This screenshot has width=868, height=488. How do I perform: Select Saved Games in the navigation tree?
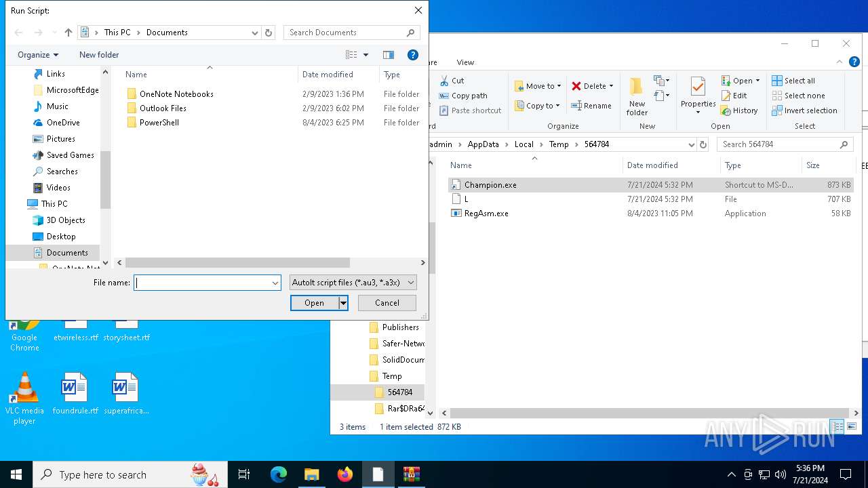tap(71, 155)
